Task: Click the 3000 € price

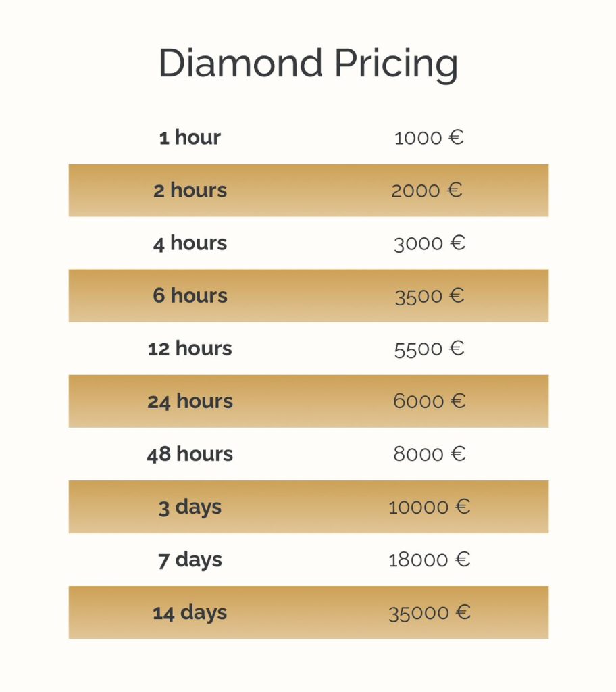Action: click(x=429, y=243)
